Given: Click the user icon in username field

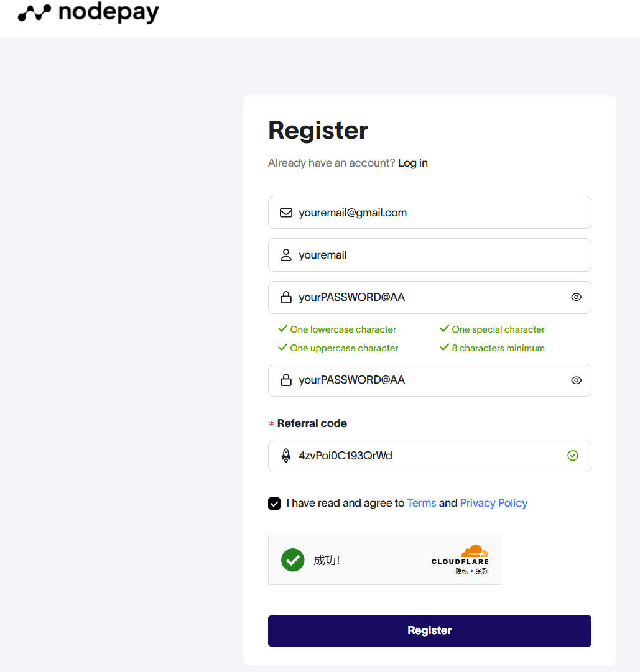Looking at the screenshot, I should (286, 255).
